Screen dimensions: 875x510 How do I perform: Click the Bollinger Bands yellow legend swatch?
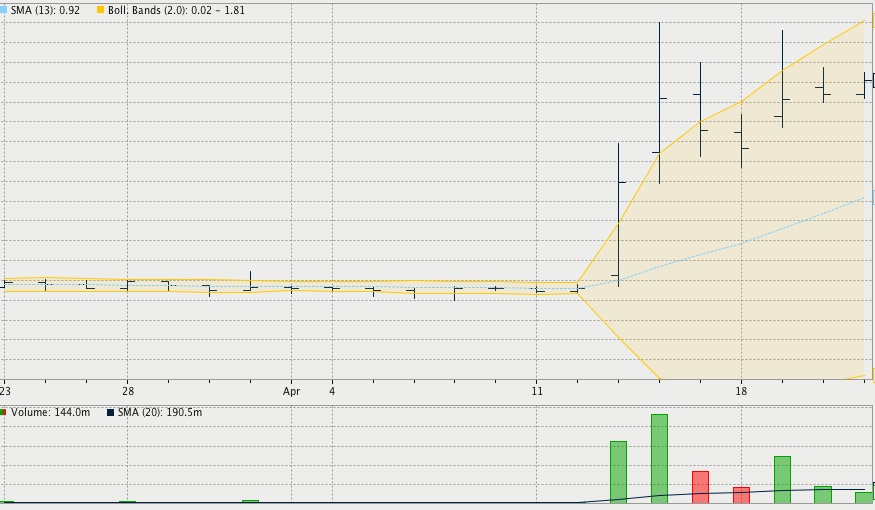[x=100, y=10]
